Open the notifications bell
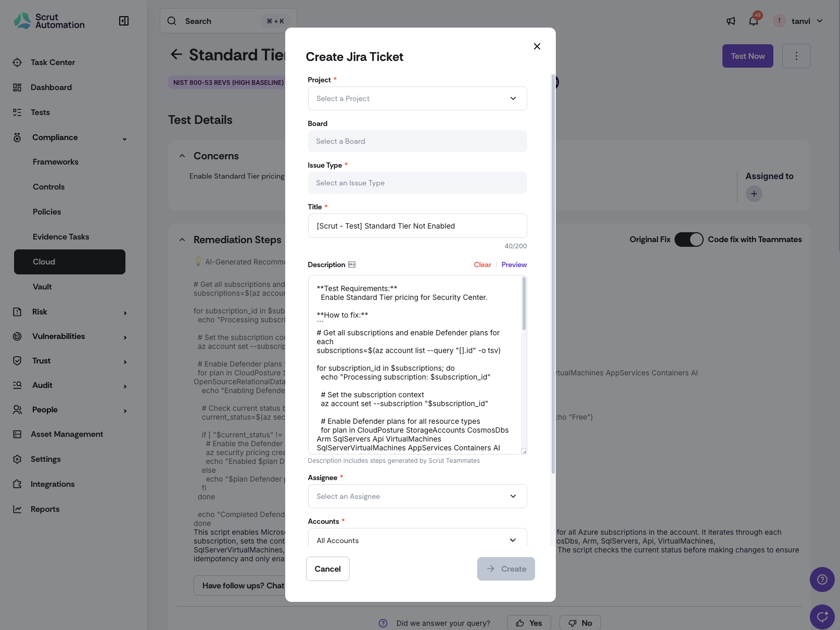Screen dimensions: 840x630 753,21
